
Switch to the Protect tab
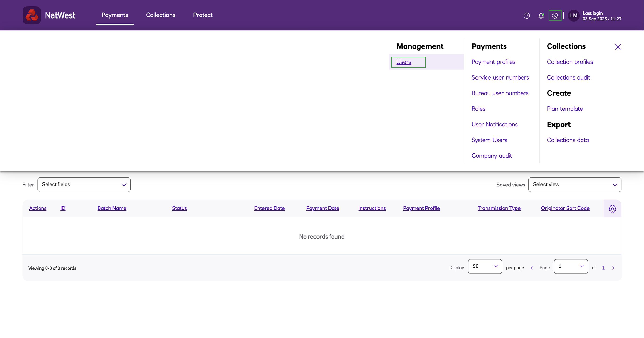pos(203,15)
